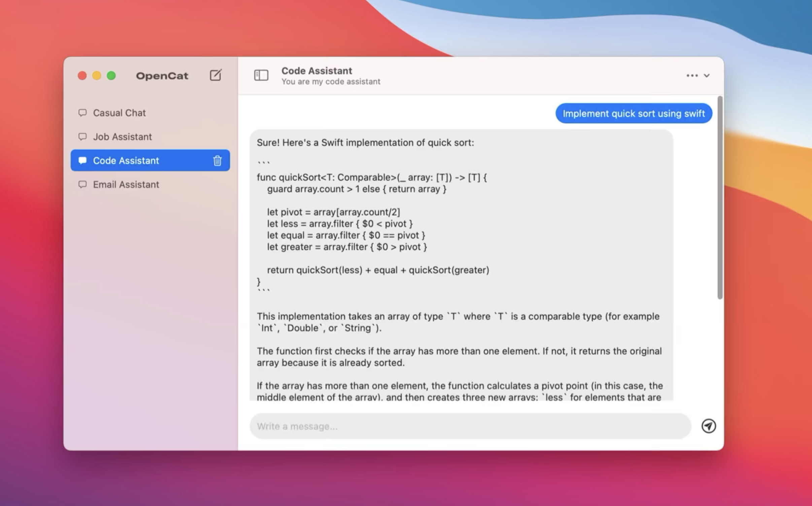Click 'return quickSort(less) + equal' line

pos(378,270)
